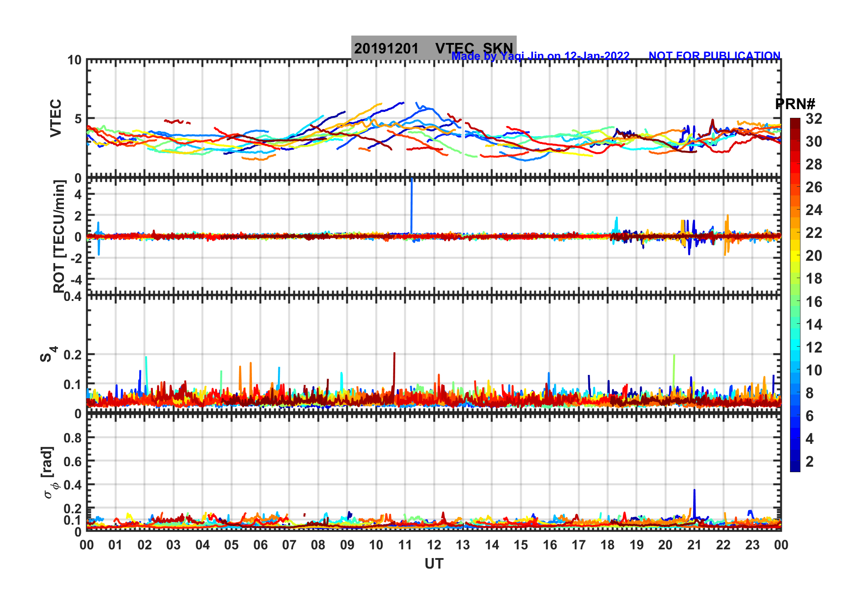This screenshot has width=868, height=590.
Task: Click the tall blue ROT spike near 11 UT
Action: coord(412,205)
